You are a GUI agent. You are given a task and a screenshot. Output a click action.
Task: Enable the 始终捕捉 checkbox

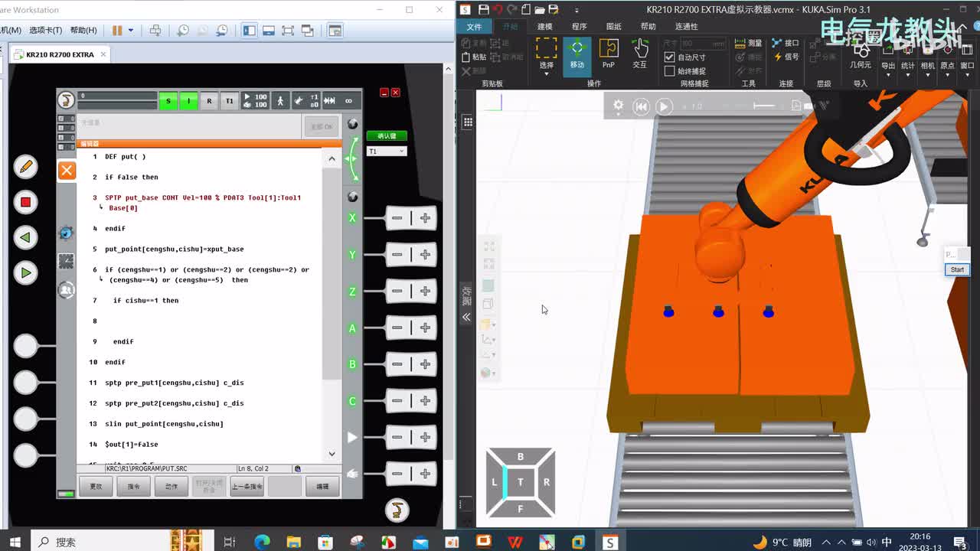pos(670,71)
